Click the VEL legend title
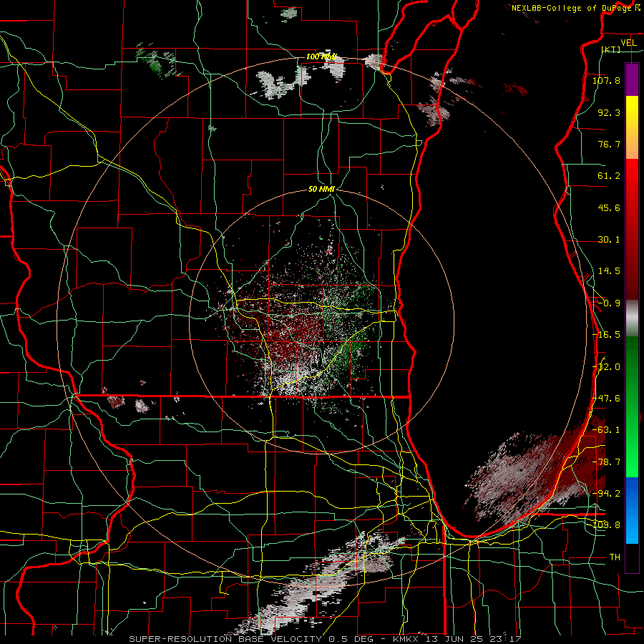This screenshot has width=644, height=644. (628, 43)
